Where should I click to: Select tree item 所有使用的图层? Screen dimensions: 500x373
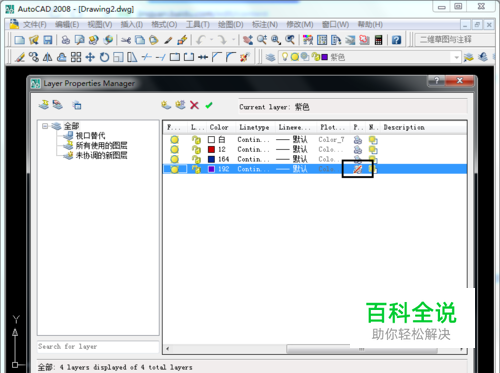click(x=101, y=146)
